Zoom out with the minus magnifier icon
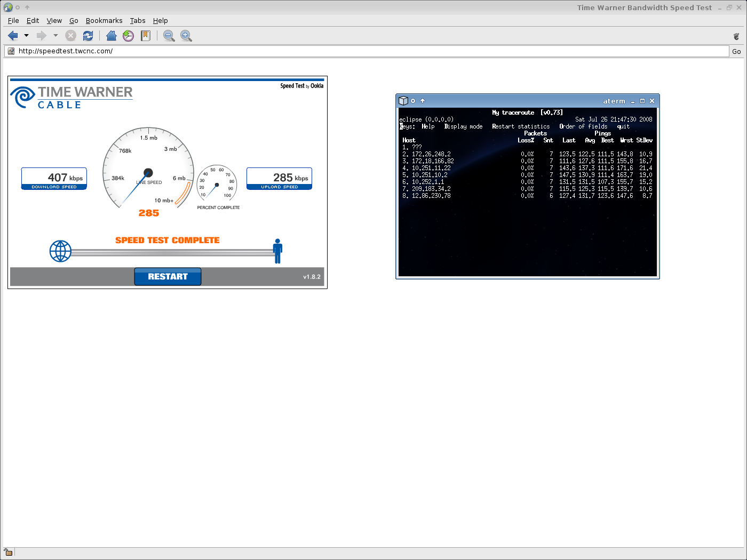Image resolution: width=747 pixels, height=560 pixels. pyautogui.click(x=169, y=36)
